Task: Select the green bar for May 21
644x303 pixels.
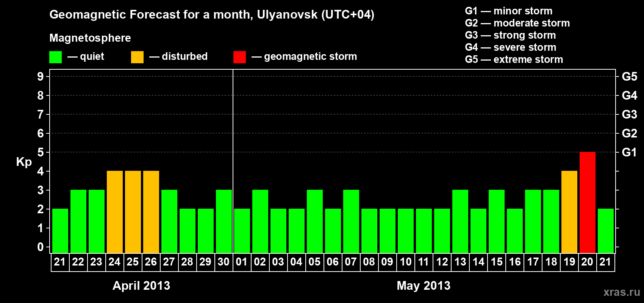Action: pos(606,231)
